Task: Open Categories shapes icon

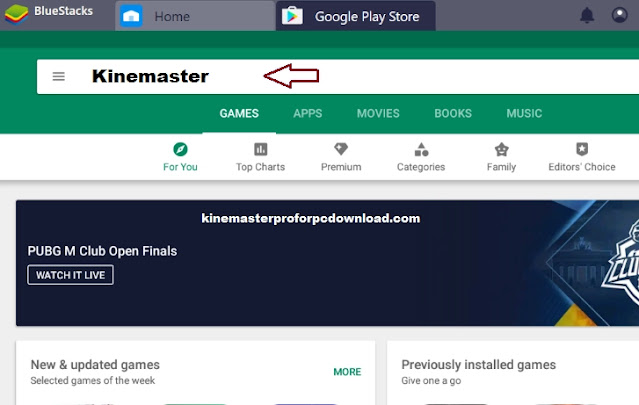Action: pos(421,150)
